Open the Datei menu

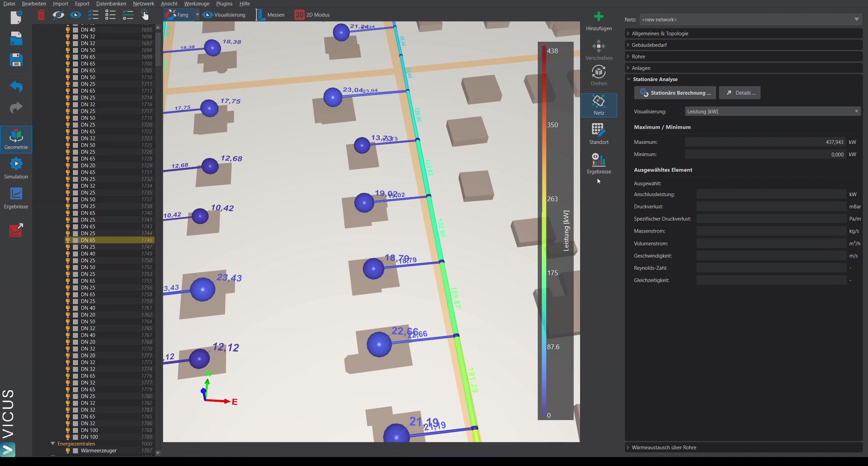click(x=9, y=4)
